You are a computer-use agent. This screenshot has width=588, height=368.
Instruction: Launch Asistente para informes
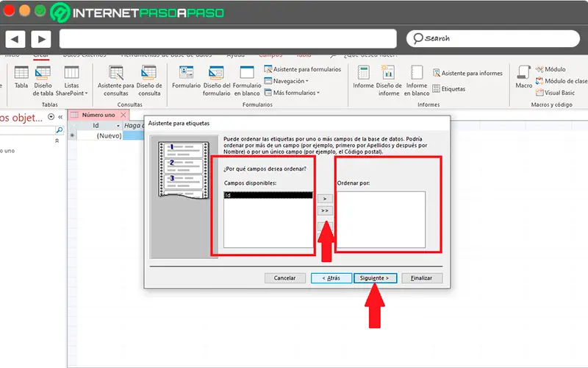(x=467, y=73)
